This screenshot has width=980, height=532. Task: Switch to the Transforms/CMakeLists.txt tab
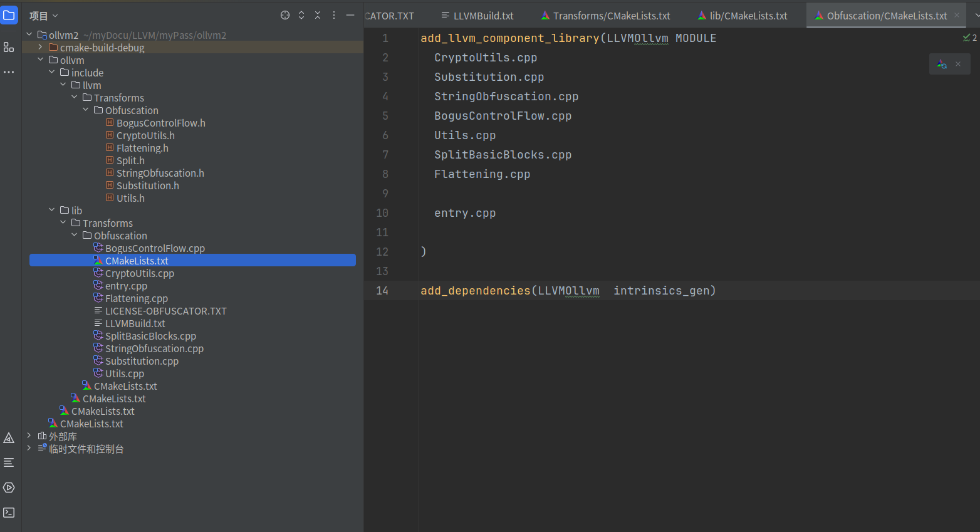pyautogui.click(x=605, y=16)
